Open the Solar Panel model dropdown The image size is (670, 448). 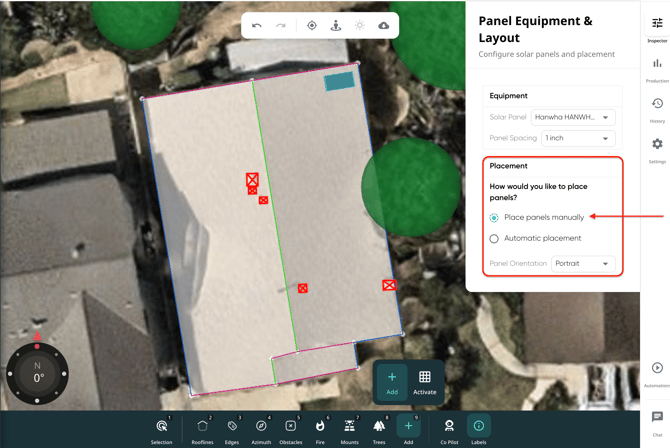coord(573,117)
